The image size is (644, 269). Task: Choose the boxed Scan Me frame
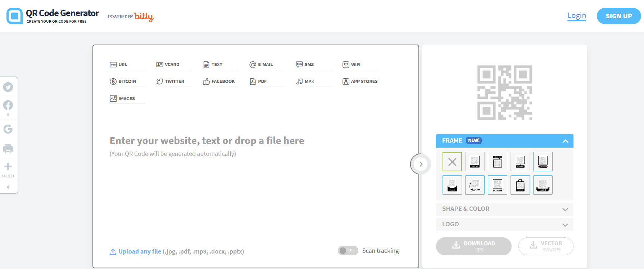click(x=498, y=185)
